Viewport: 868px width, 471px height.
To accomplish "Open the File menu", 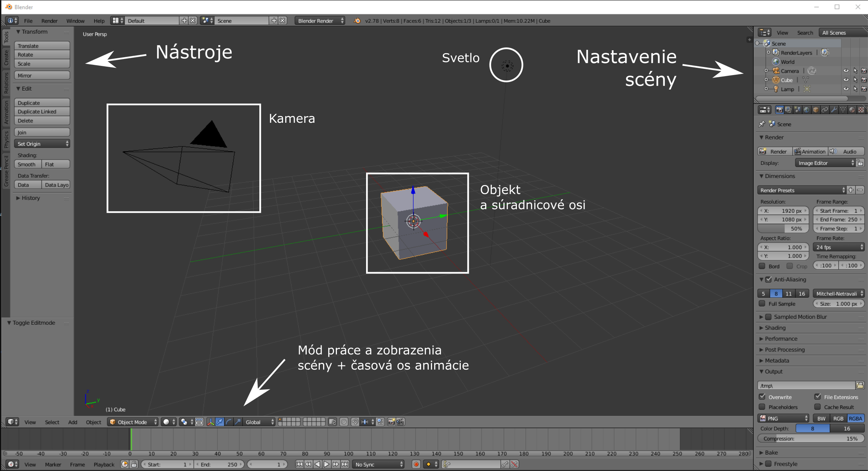I will 28,21.
